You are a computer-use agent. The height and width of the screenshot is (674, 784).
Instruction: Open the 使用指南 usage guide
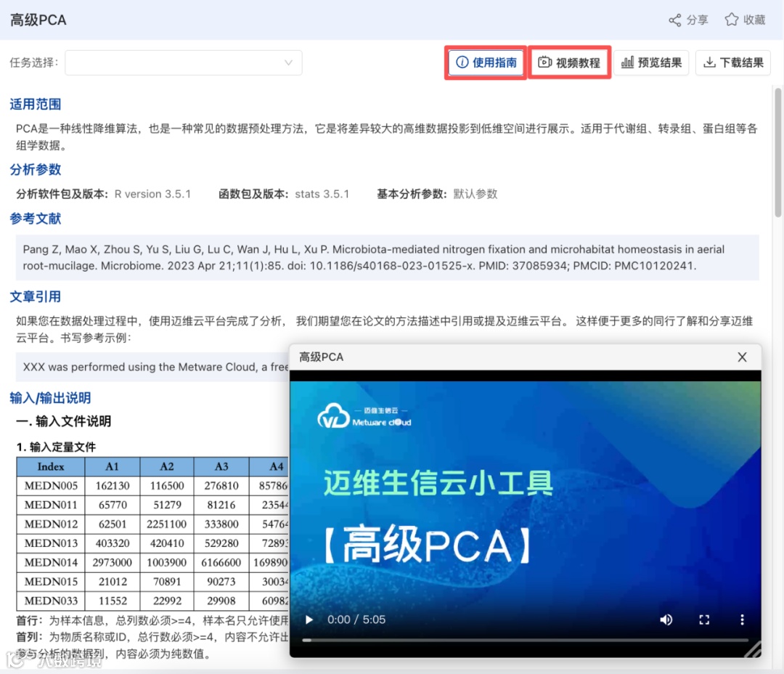[486, 62]
